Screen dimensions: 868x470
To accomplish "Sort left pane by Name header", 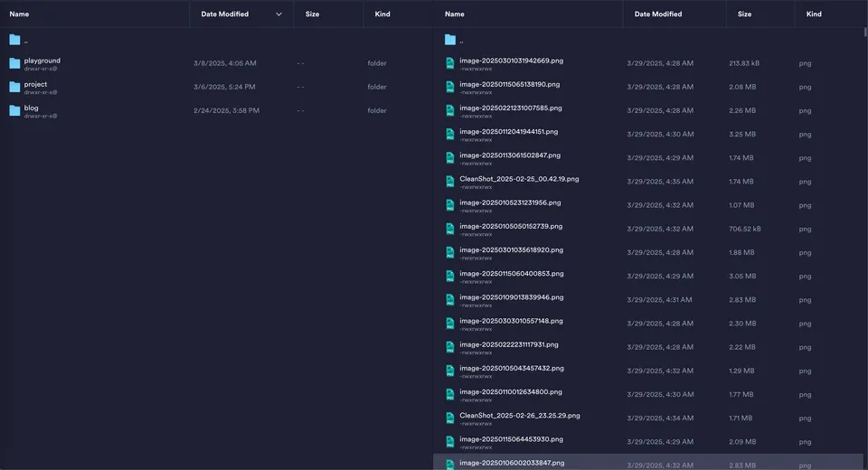I will pyautogui.click(x=19, y=14).
